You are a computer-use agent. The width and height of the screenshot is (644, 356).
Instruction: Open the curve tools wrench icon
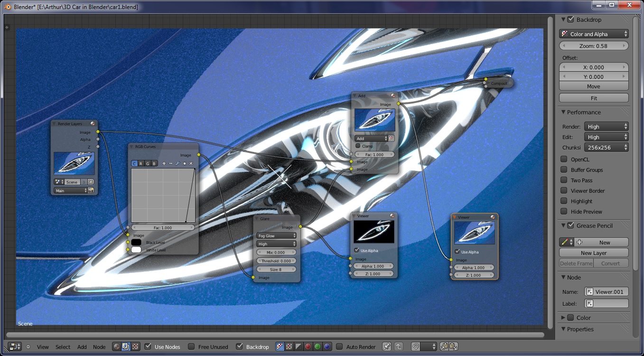tap(177, 163)
